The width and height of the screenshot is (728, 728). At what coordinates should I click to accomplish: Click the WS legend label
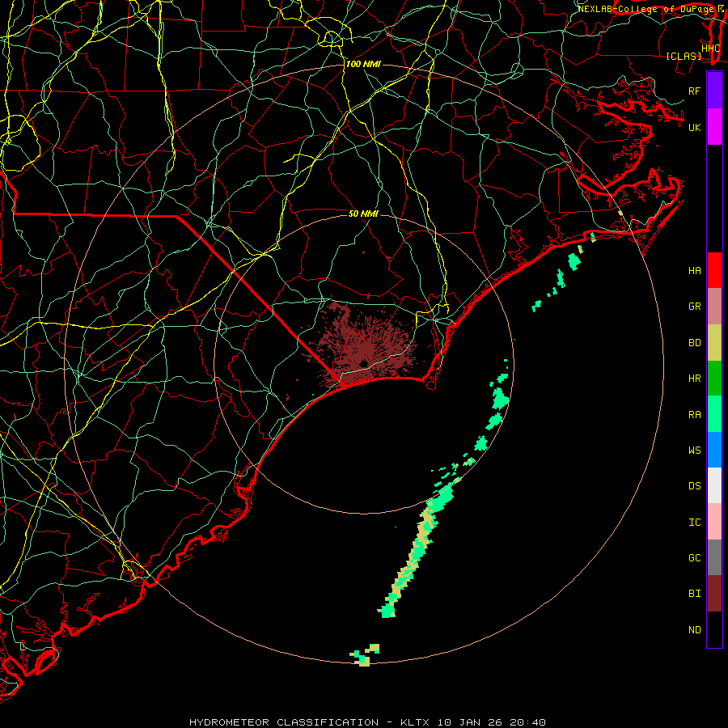(x=694, y=450)
